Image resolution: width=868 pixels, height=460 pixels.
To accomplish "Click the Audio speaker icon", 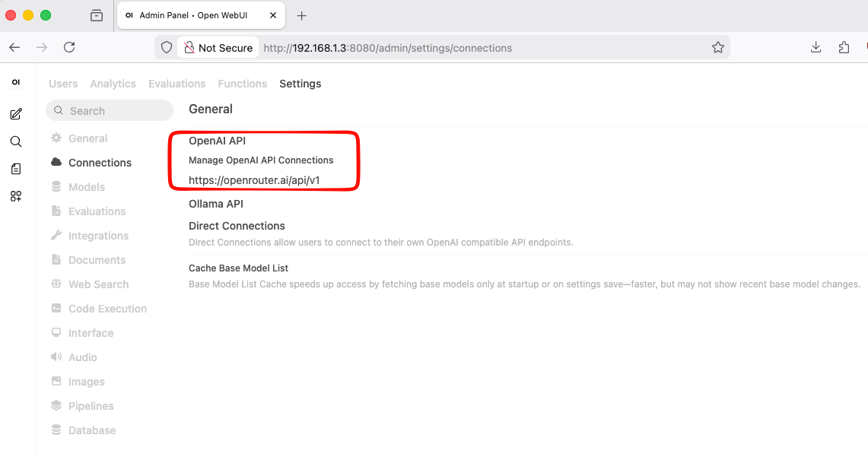I will point(56,357).
